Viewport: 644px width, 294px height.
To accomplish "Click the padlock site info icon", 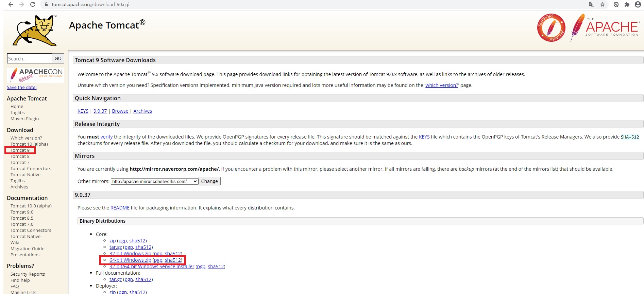I will coord(47,4).
